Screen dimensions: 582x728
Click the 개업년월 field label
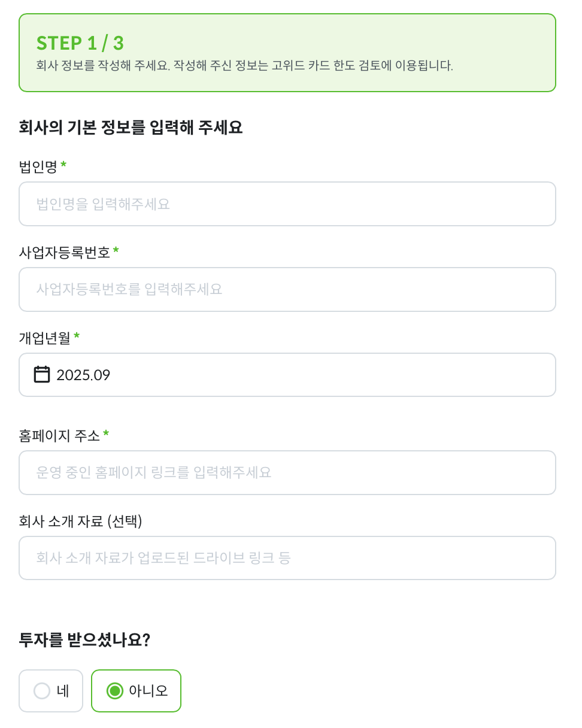(x=45, y=338)
